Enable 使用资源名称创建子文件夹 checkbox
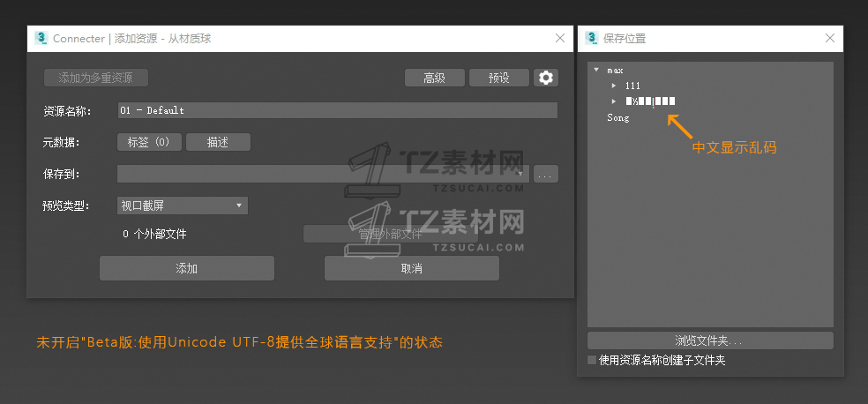The image size is (868, 404). pyautogui.click(x=592, y=360)
